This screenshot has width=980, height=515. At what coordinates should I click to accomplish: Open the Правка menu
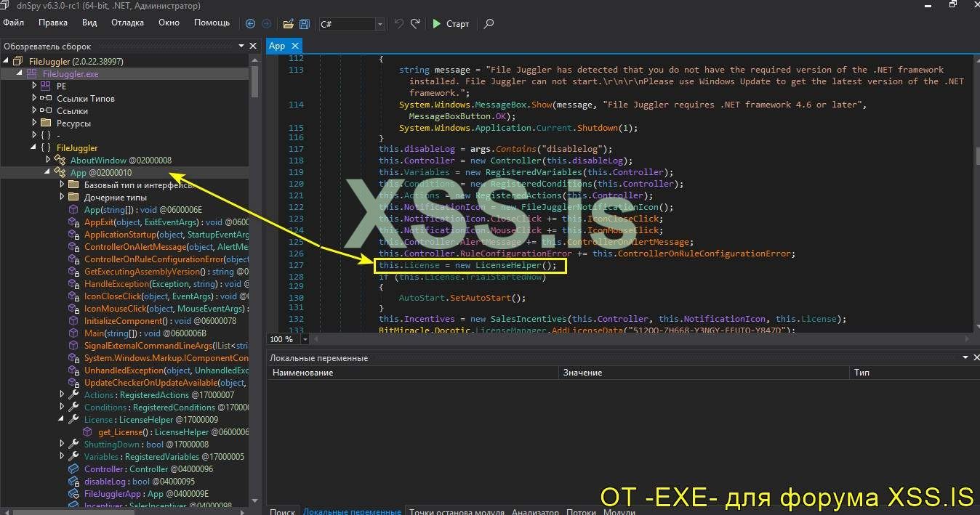click(53, 23)
